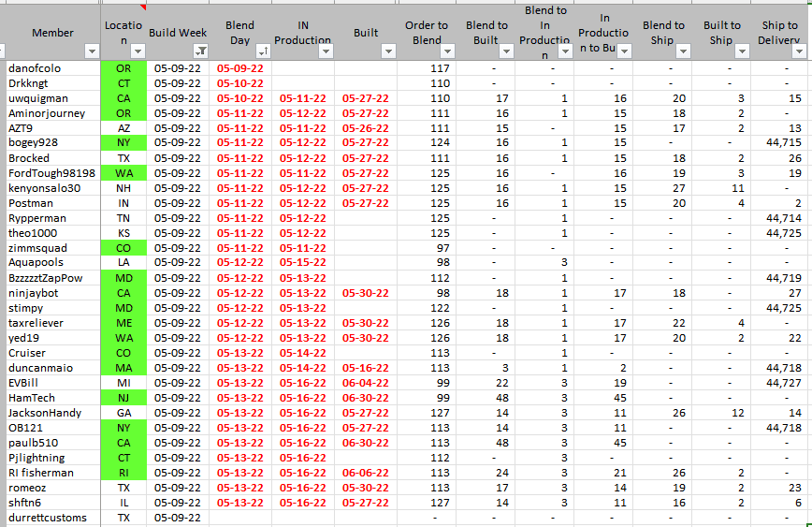Open the IN Production filter dropdown

(x=326, y=51)
